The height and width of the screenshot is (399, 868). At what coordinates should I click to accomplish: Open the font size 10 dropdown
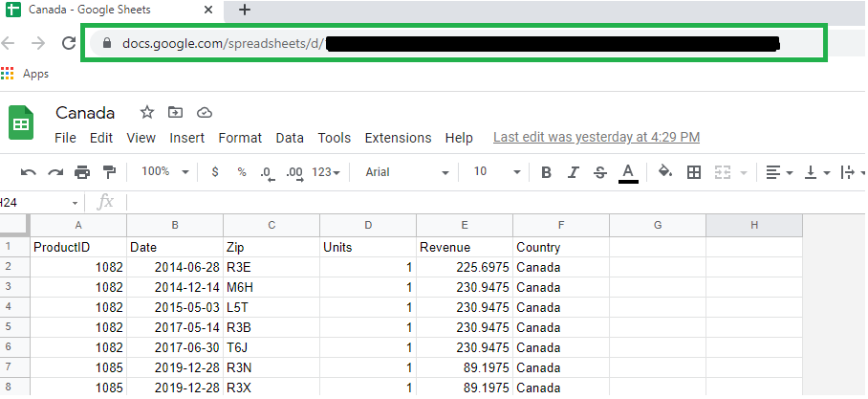point(497,172)
